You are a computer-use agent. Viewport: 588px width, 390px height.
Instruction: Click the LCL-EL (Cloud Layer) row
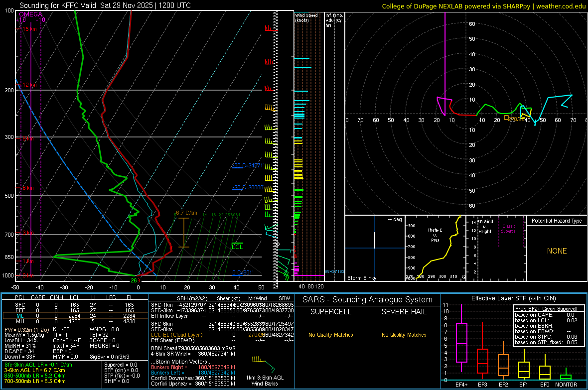[222, 335]
